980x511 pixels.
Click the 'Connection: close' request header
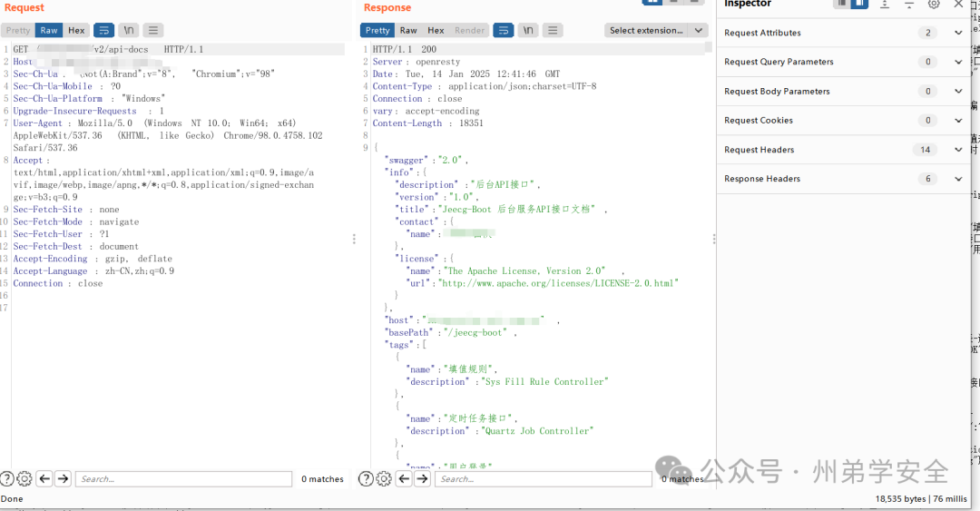click(x=57, y=283)
